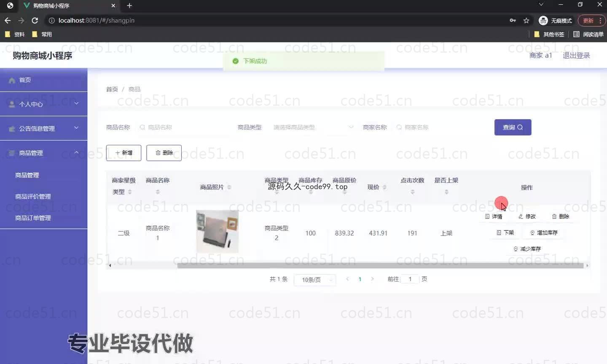Viewport: 607px width, 364px height.
Task: Click 详情 for 商品名称1 row
Action: coord(494,217)
